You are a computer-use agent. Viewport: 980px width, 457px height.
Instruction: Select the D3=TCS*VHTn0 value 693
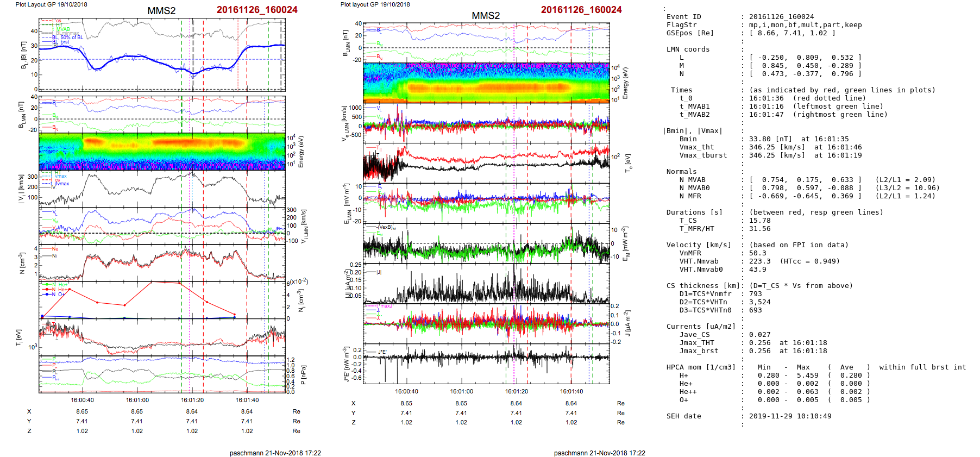pyautogui.click(x=756, y=310)
